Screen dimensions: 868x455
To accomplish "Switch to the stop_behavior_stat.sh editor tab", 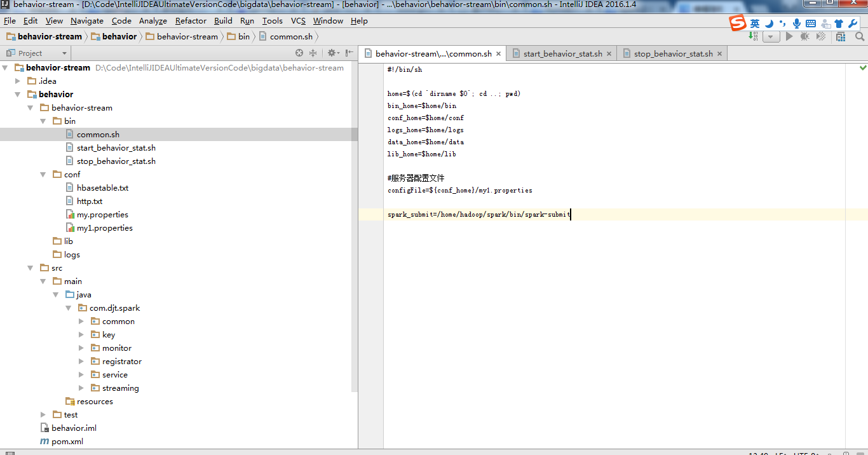I will click(673, 53).
